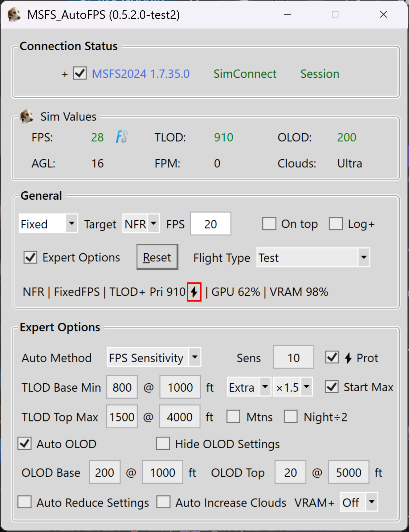The image size is (409, 532).
Task: Click the Session status text
Action: pos(320,74)
